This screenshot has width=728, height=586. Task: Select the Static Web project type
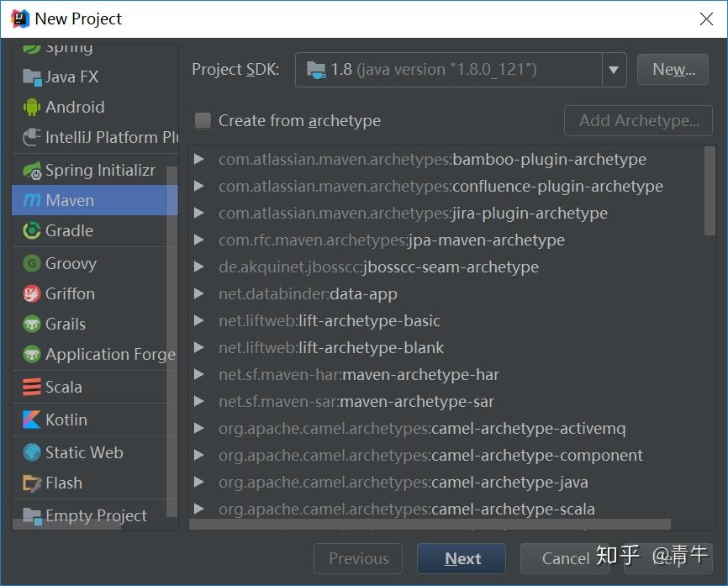81,451
